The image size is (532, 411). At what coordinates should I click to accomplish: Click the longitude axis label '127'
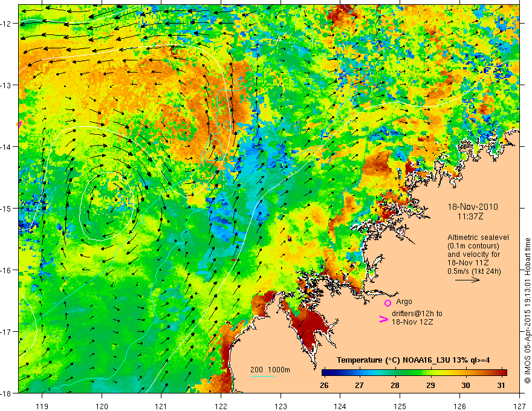(519, 406)
